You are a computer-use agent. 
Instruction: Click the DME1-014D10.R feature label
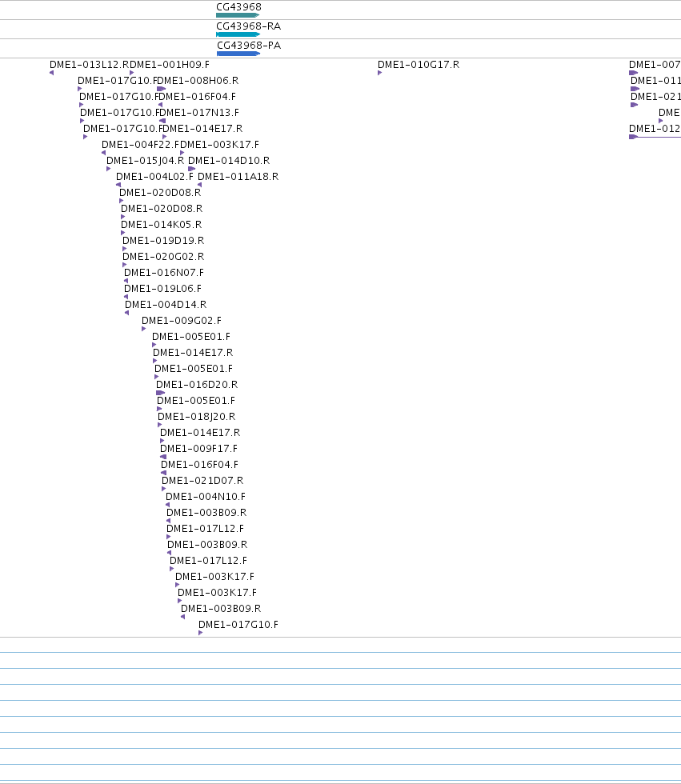click(x=229, y=161)
